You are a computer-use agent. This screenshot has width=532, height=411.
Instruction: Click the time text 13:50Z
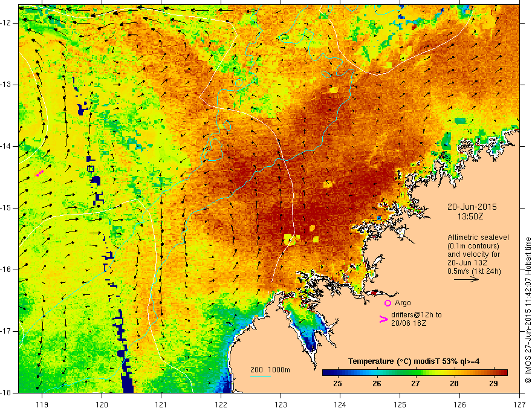470,216
